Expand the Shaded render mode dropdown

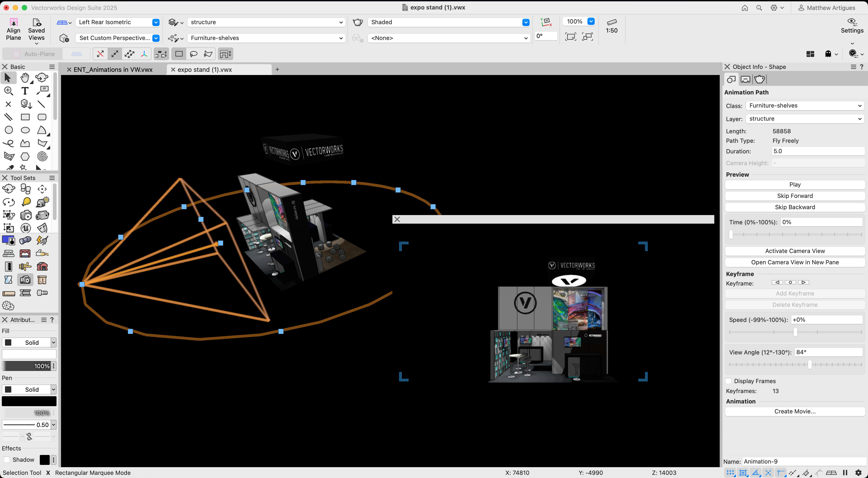pyautogui.click(x=525, y=22)
